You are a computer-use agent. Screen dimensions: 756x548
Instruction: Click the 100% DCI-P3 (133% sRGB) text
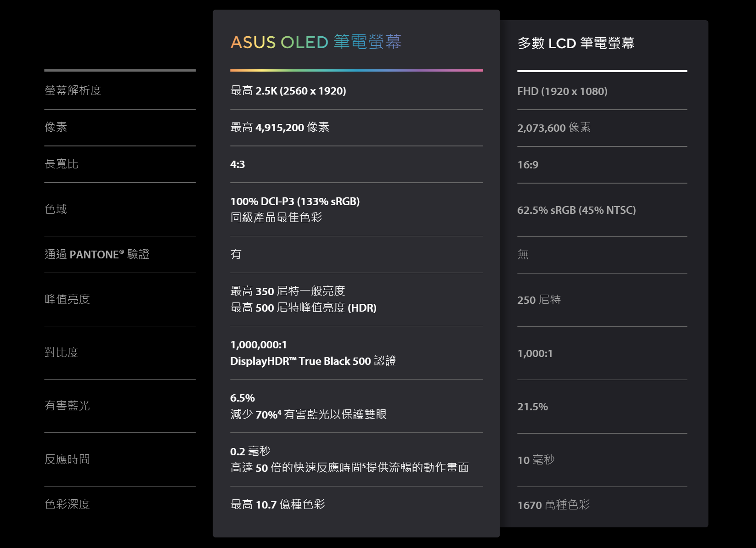coord(294,201)
